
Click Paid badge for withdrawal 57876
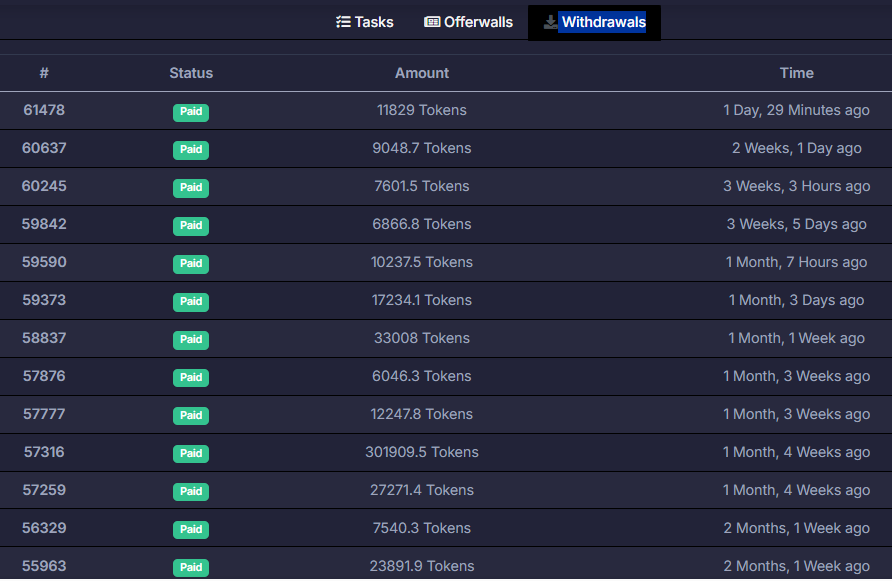191,378
